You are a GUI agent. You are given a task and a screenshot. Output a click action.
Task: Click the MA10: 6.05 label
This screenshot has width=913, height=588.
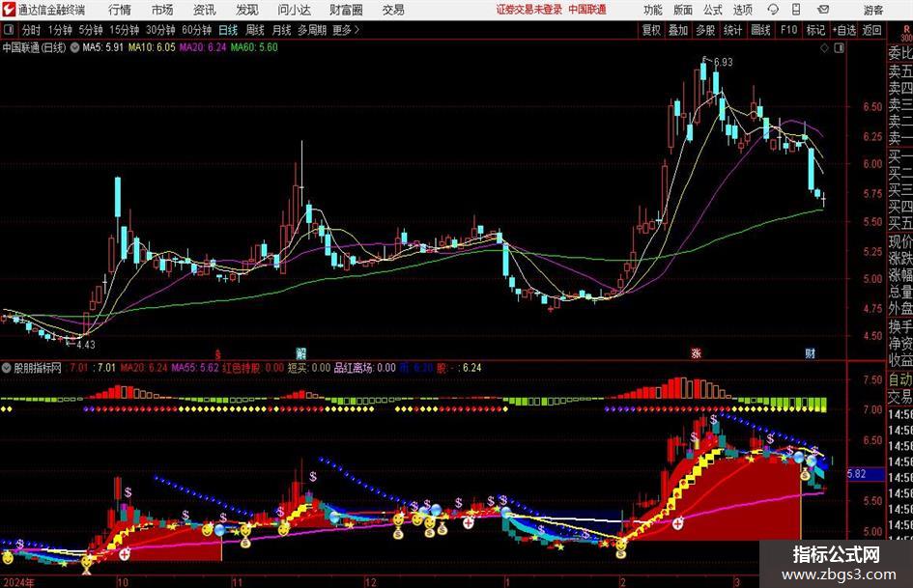click(x=152, y=47)
